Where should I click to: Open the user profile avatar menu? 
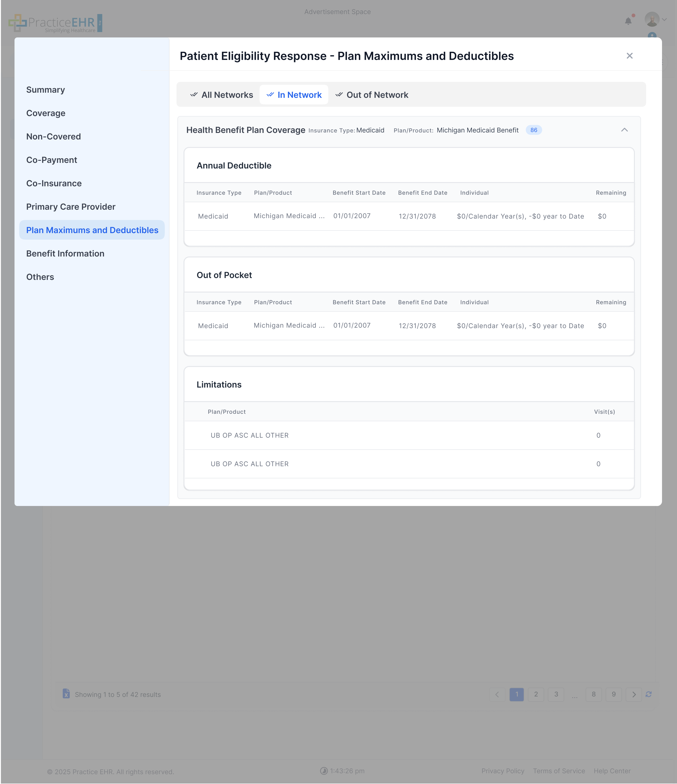click(652, 19)
